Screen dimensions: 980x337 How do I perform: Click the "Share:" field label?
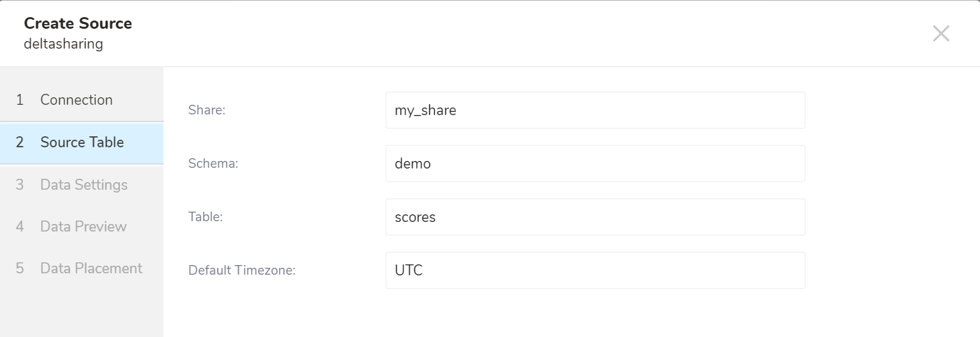[x=206, y=110]
